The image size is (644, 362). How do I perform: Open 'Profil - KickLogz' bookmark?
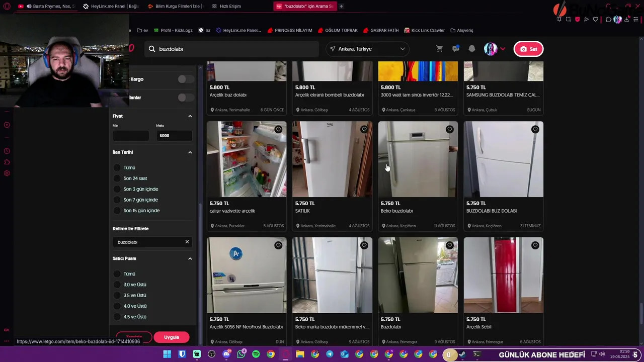[173, 30]
